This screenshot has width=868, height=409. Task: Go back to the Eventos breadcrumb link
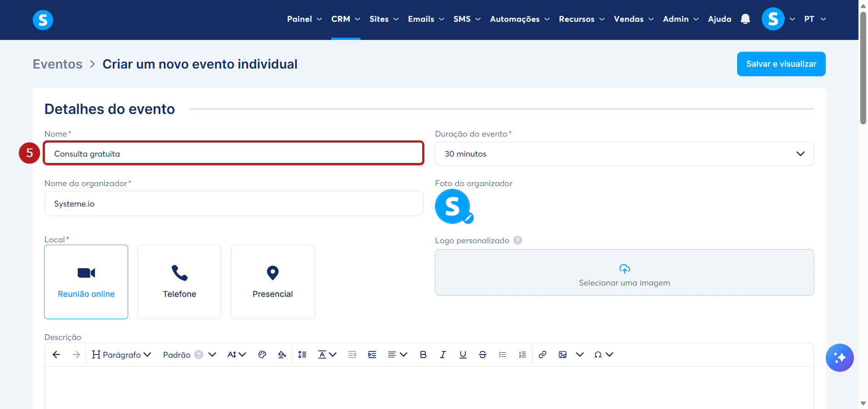[x=58, y=64]
